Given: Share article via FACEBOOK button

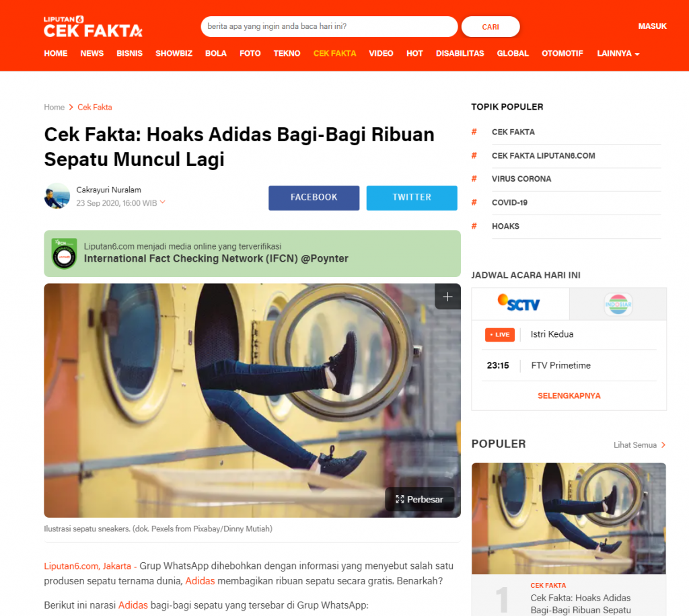Looking at the screenshot, I should point(314,198).
